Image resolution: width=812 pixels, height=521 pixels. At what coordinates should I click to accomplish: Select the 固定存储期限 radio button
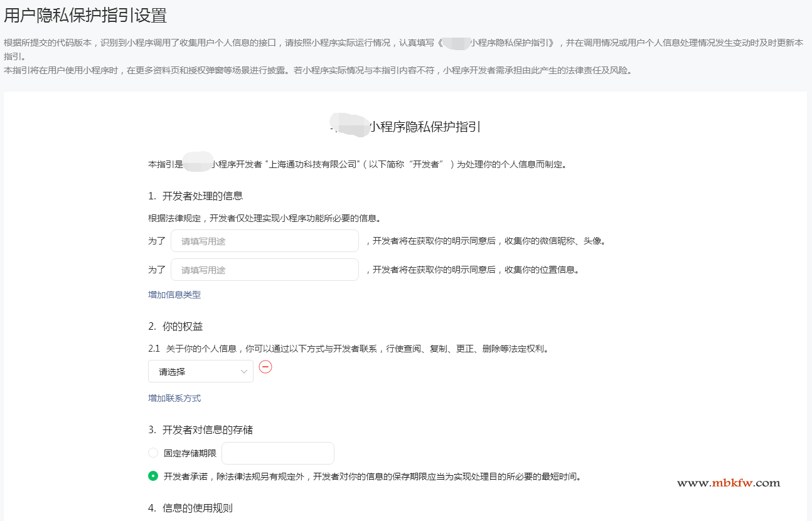(x=153, y=453)
